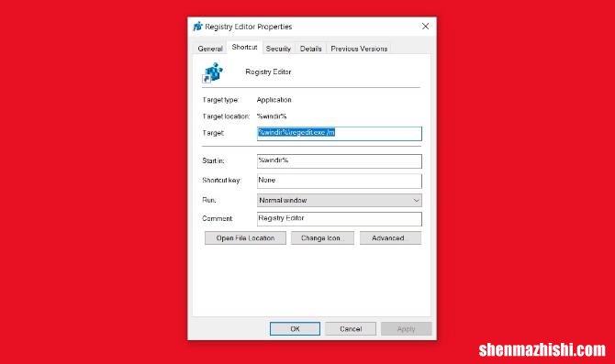615x364 pixels.
Task: Click the Registry Editor title bar icon
Action: (x=197, y=27)
